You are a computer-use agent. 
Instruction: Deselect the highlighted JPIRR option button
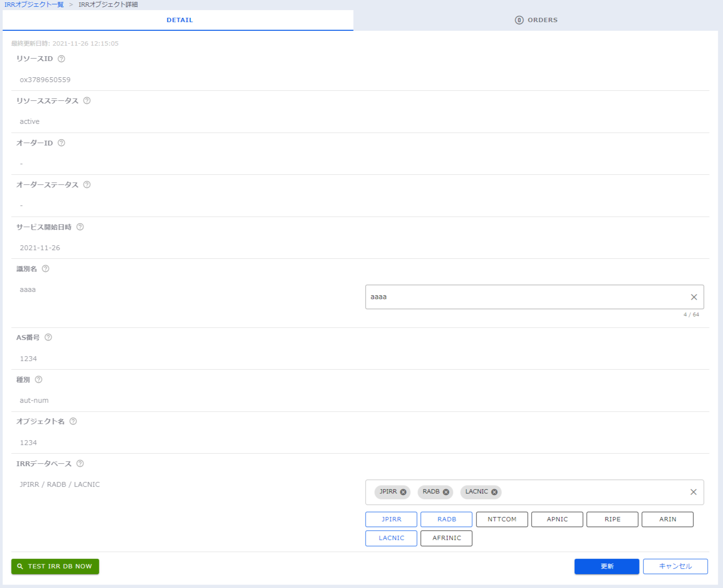391,519
